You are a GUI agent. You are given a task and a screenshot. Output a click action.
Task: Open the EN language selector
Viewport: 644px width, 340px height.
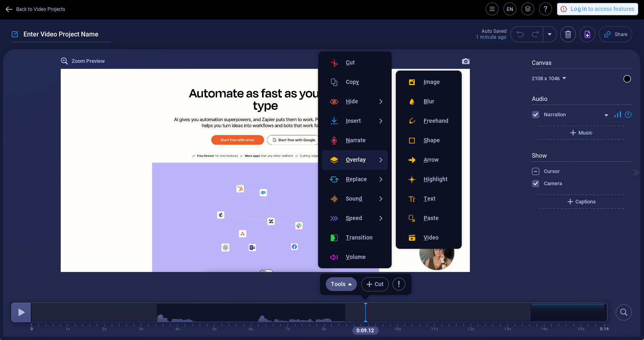(510, 9)
